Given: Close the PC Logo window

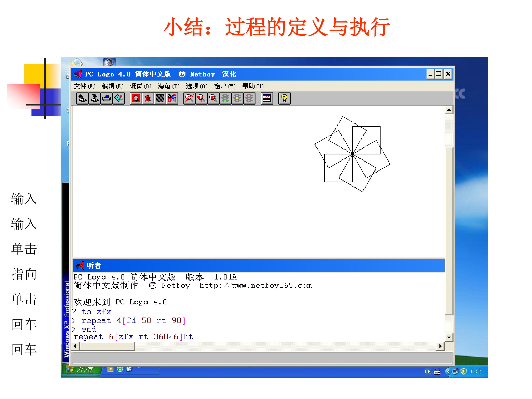Looking at the screenshot, I should coord(448,74).
